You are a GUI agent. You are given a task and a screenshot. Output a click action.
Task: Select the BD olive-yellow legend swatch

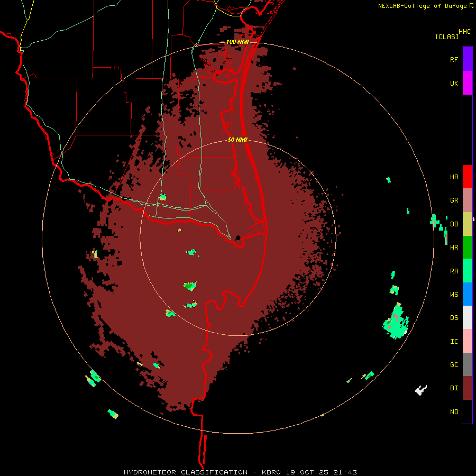pyautogui.click(x=467, y=224)
